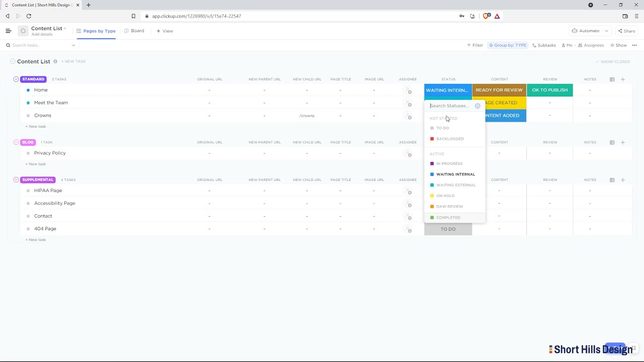The image size is (644, 362).
Task: Reload the page in the browser
Action: (29, 16)
